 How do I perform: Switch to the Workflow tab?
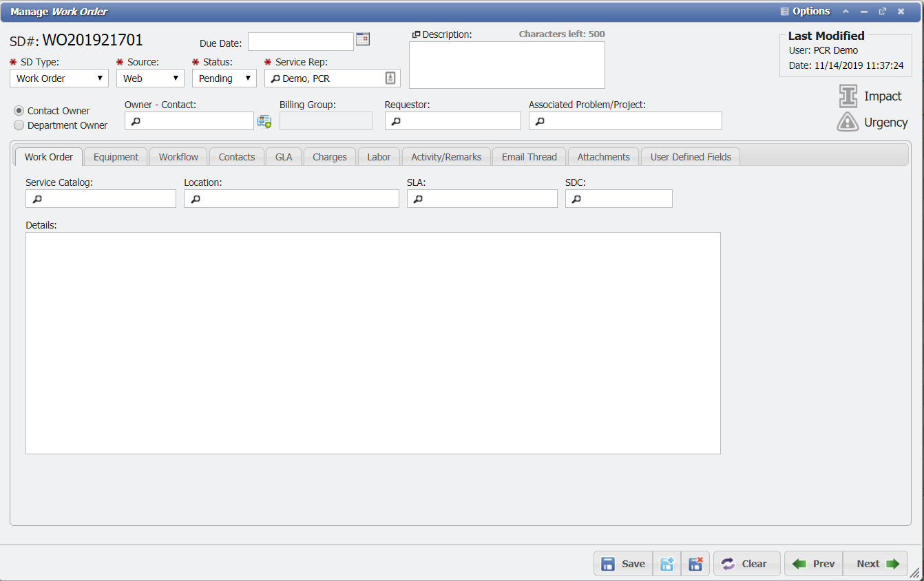coord(178,156)
